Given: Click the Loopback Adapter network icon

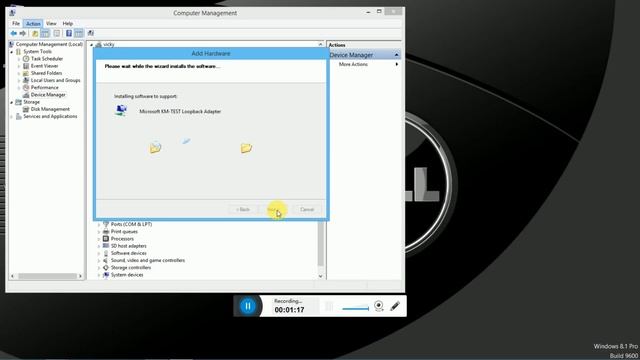Looking at the screenshot, I should pyautogui.click(x=121, y=111).
